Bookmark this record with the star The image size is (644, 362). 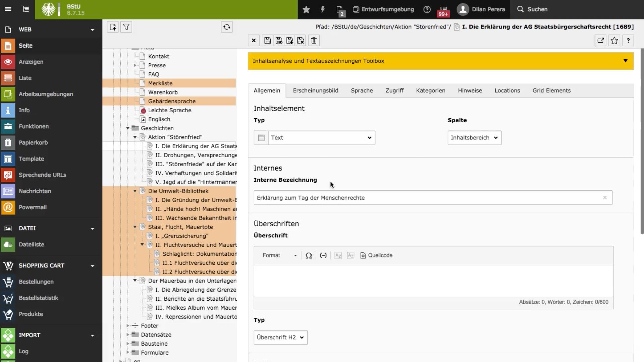coord(614,41)
